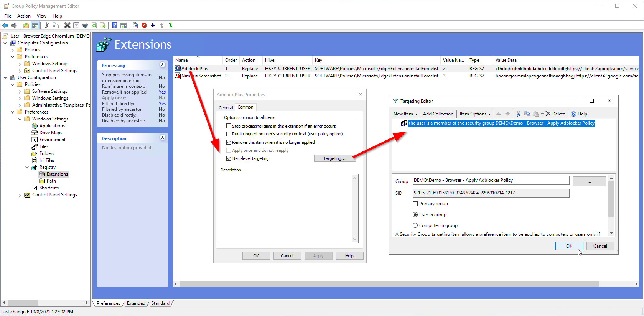Screen dimensions: 644x316
Task: Click the Print icon in toolbar
Action: point(85,25)
